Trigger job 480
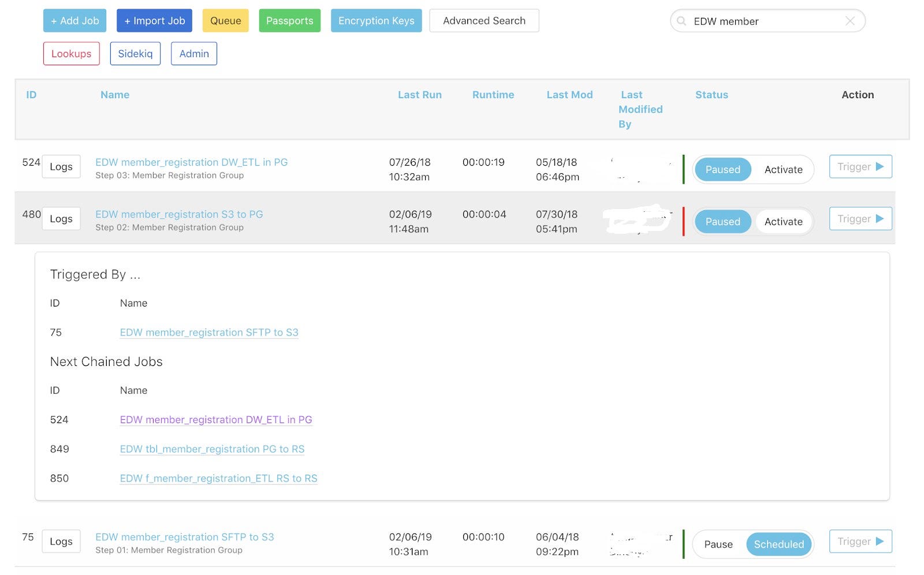This screenshot has height=575, width=924. pyautogui.click(x=860, y=219)
